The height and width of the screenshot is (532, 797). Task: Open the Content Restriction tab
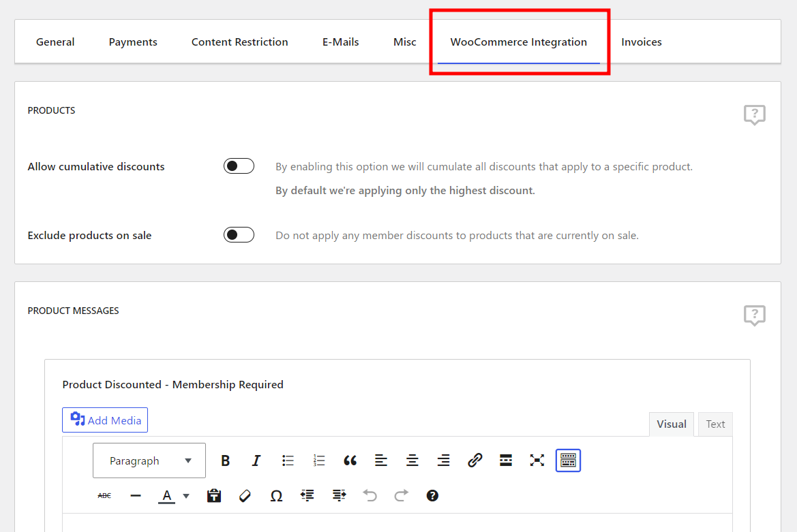tap(239, 42)
